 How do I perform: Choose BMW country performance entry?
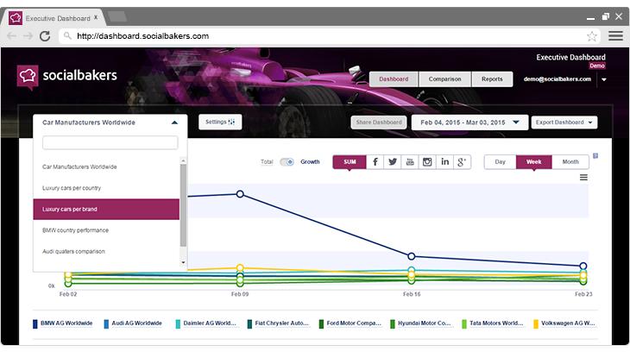106,230
